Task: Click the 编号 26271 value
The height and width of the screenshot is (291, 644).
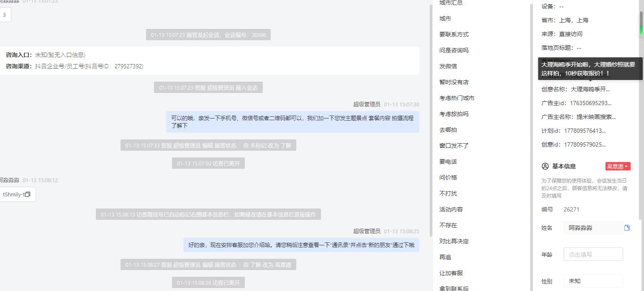Action: point(572,209)
